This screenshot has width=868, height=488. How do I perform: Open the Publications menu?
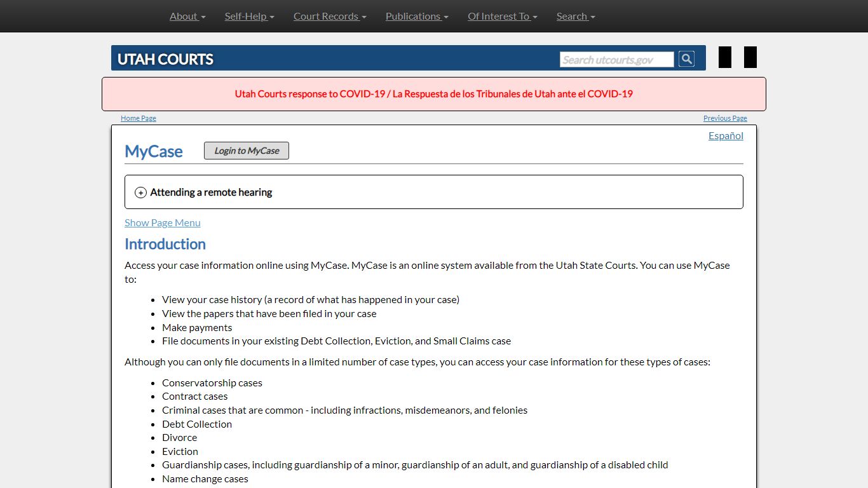click(x=417, y=17)
